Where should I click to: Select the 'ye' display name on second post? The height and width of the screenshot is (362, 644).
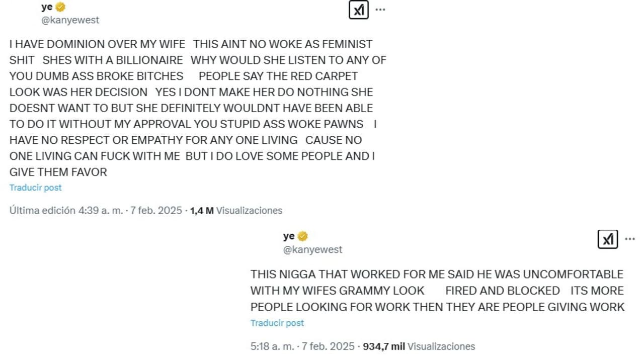click(x=289, y=236)
